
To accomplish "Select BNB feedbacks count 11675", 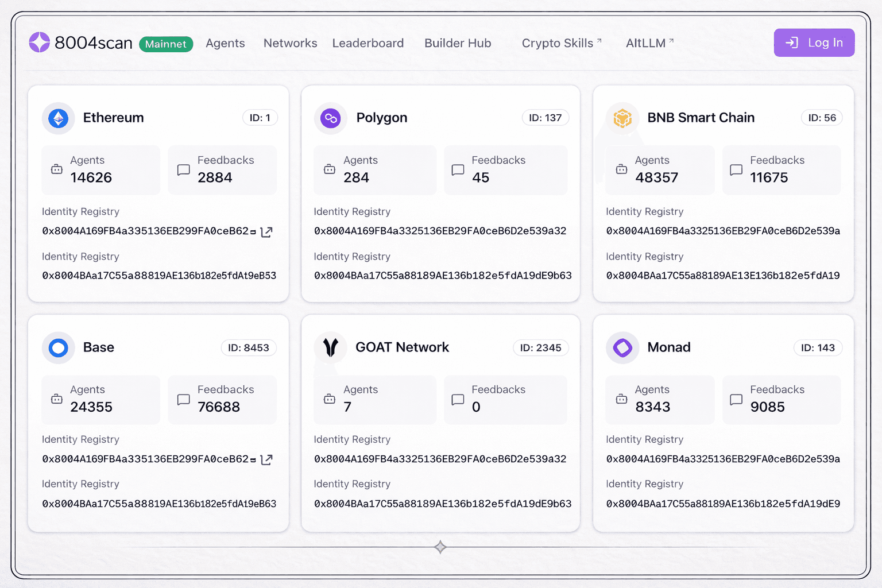I will pyautogui.click(x=769, y=177).
